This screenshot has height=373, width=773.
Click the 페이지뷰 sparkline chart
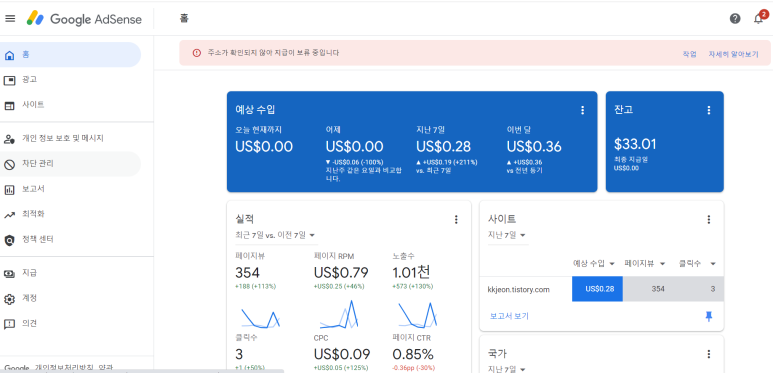pyautogui.click(x=260, y=317)
